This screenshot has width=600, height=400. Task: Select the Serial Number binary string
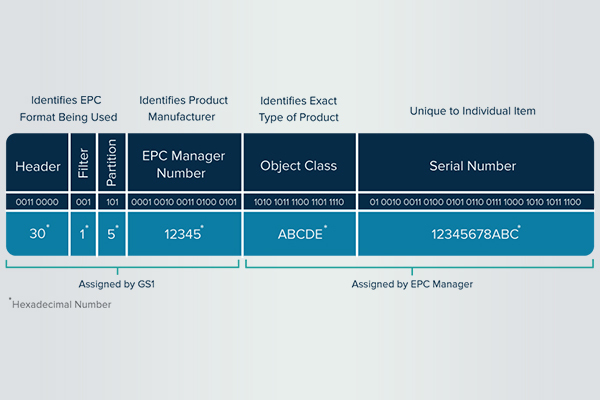pyautogui.click(x=475, y=202)
